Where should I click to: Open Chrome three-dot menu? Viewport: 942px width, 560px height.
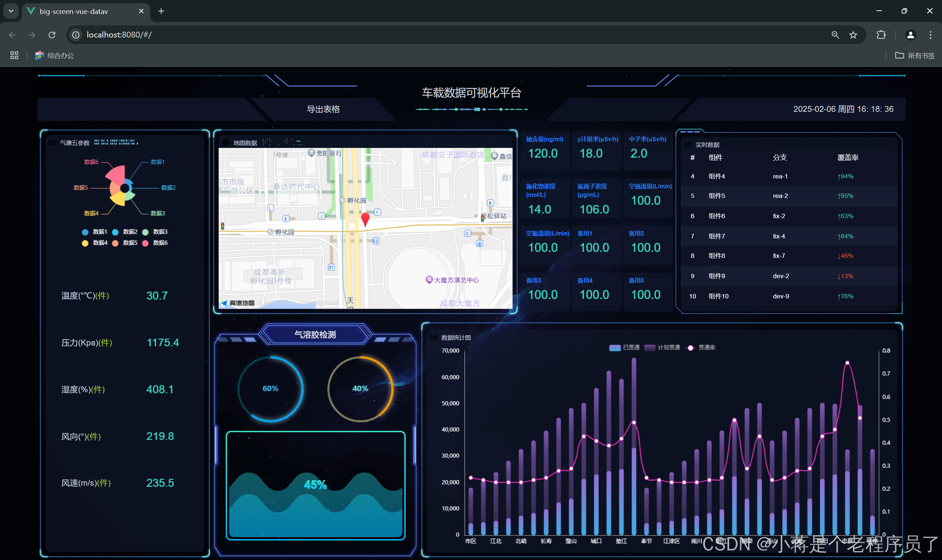[x=930, y=35]
